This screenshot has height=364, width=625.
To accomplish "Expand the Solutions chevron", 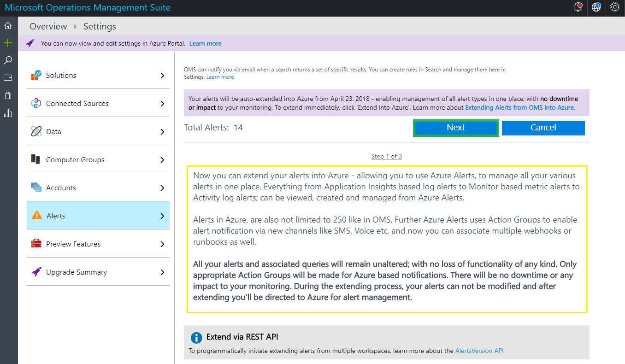I will (162, 75).
